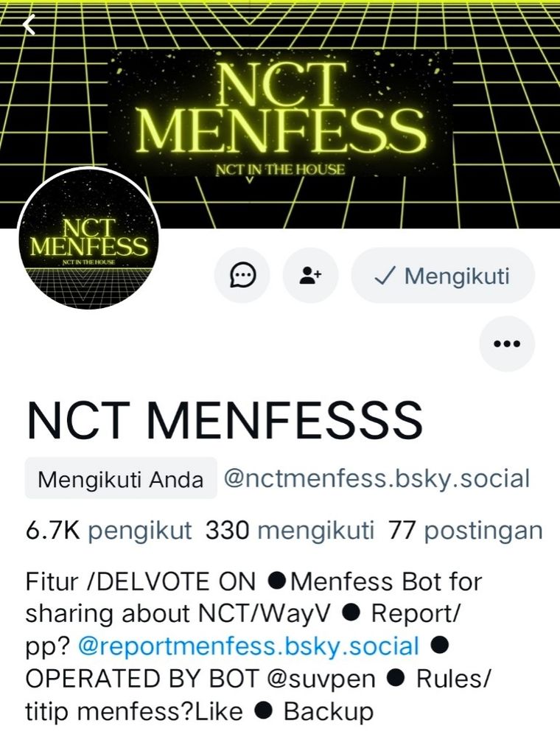Click the Backup text in bio

[x=328, y=711]
